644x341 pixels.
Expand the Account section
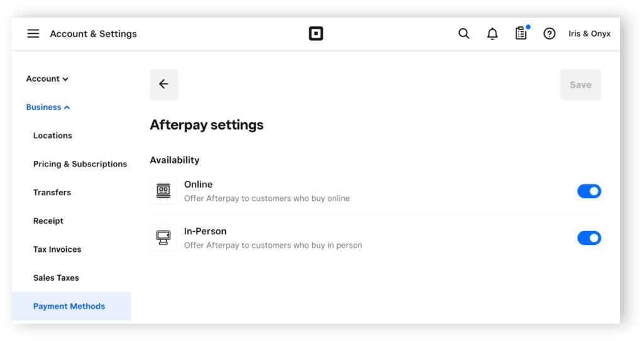click(x=47, y=79)
